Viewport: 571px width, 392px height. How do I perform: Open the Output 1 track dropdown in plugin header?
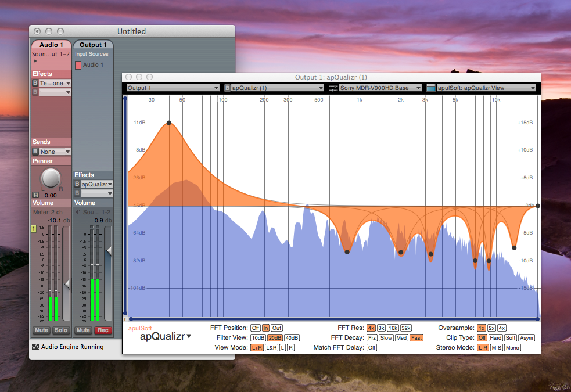tap(173, 88)
